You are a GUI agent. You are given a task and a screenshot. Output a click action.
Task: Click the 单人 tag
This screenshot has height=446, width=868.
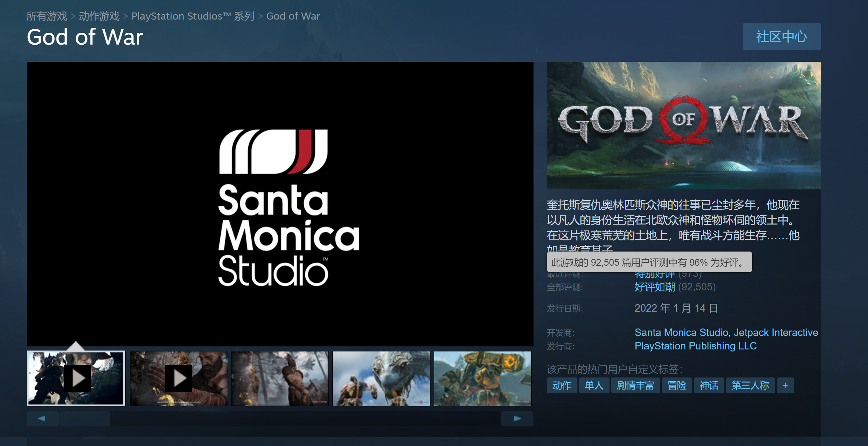tap(594, 385)
